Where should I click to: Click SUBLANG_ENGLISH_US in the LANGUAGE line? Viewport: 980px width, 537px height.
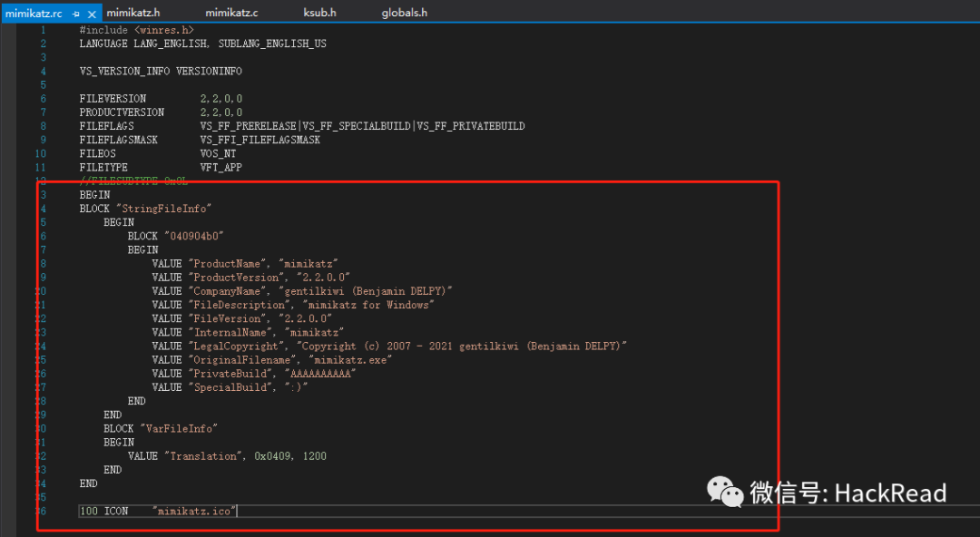tap(272, 44)
